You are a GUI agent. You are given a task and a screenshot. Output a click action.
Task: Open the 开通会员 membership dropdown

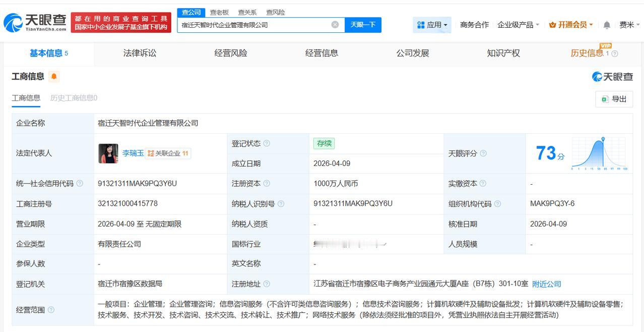[571, 25]
